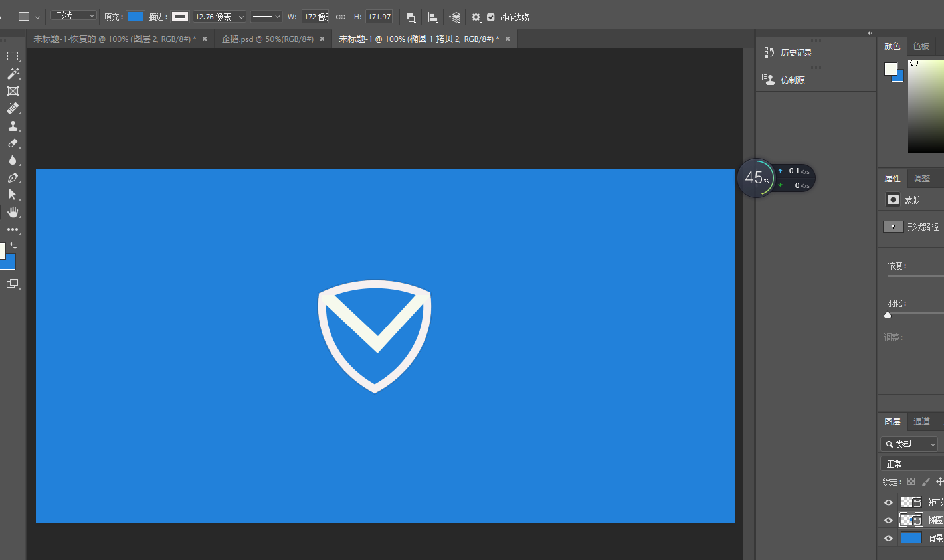Open the 正常 blend mode dropdown
Image resolution: width=944 pixels, height=560 pixels.
click(912, 463)
